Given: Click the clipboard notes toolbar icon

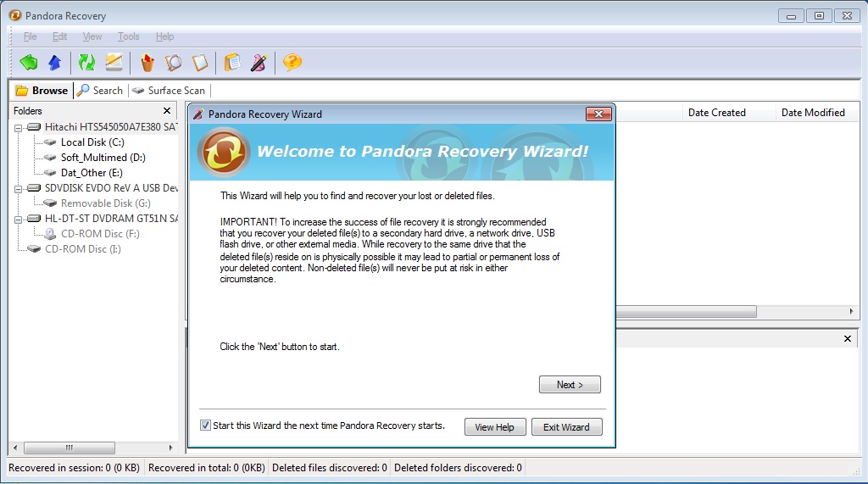Looking at the screenshot, I should (x=232, y=63).
